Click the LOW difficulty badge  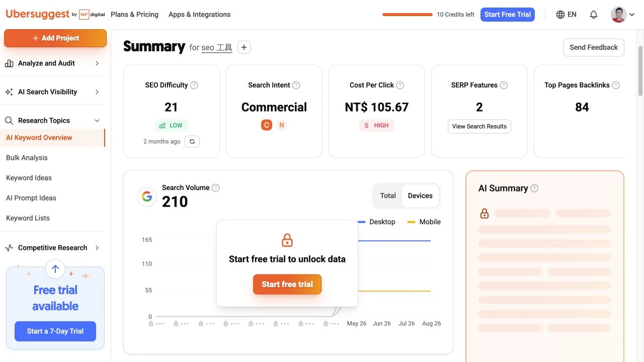(x=171, y=125)
